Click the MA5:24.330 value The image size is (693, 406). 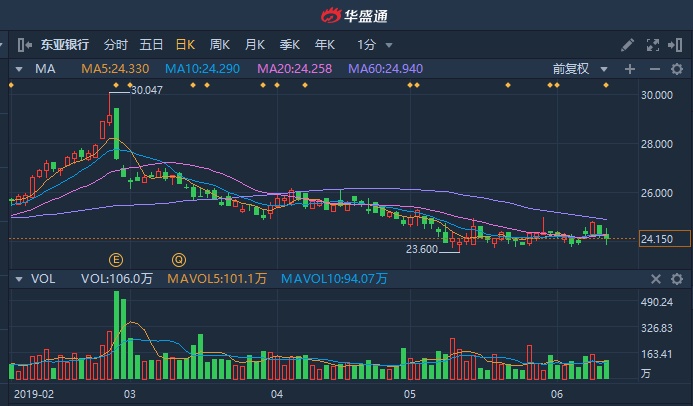(x=115, y=69)
